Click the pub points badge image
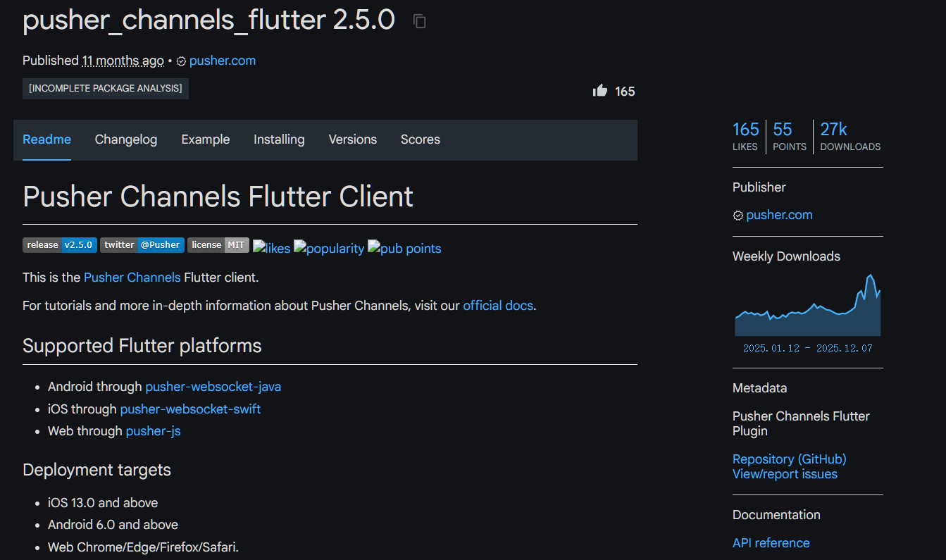 (404, 248)
